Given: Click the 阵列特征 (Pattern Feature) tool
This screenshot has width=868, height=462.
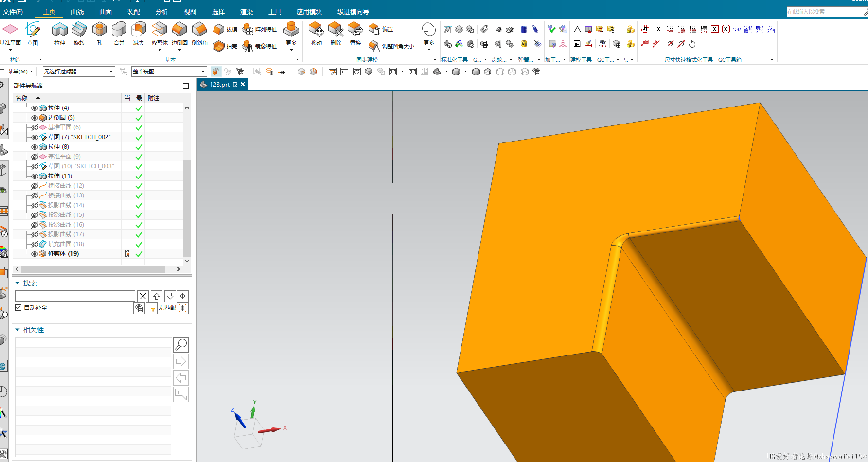Looking at the screenshot, I should tap(260, 29).
